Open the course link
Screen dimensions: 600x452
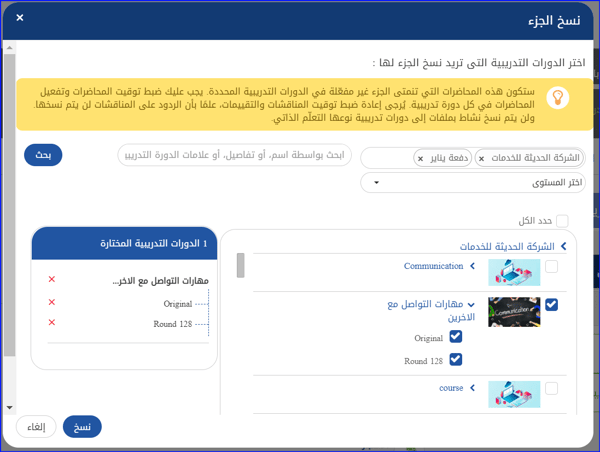[451, 388]
